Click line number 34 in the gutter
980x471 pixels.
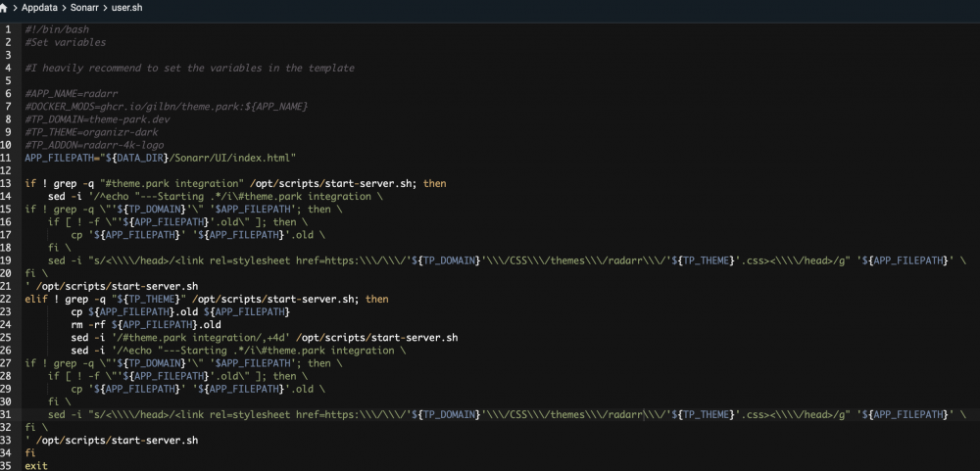[6, 452]
